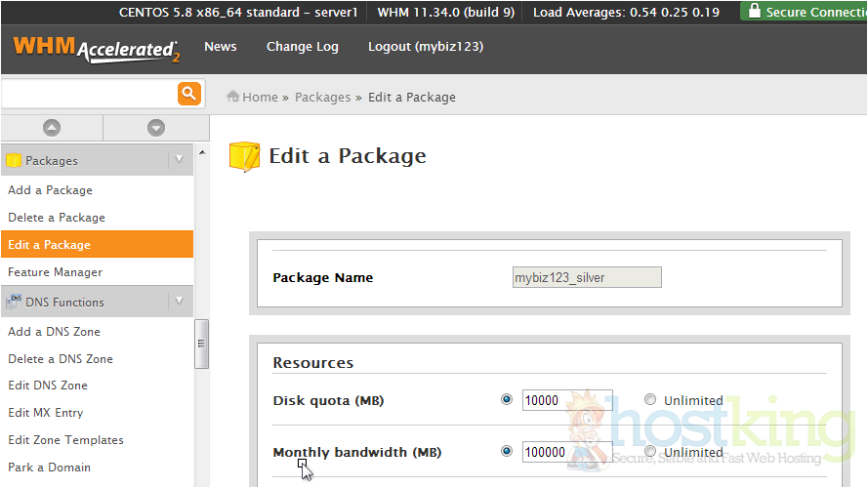Click the Home icon in breadcrumb

click(x=233, y=97)
